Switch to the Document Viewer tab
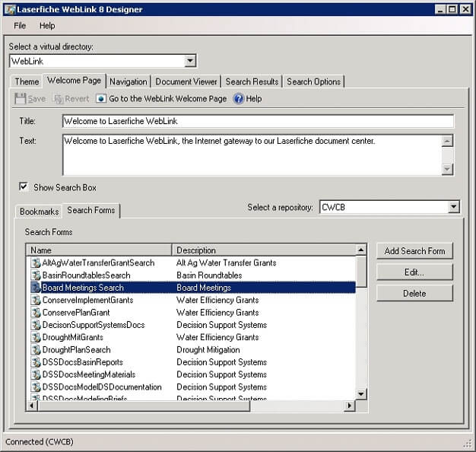476x452 pixels. 186,81
